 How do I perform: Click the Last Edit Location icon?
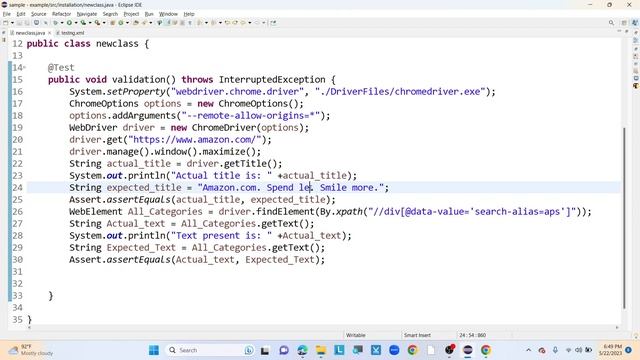(x=227, y=23)
